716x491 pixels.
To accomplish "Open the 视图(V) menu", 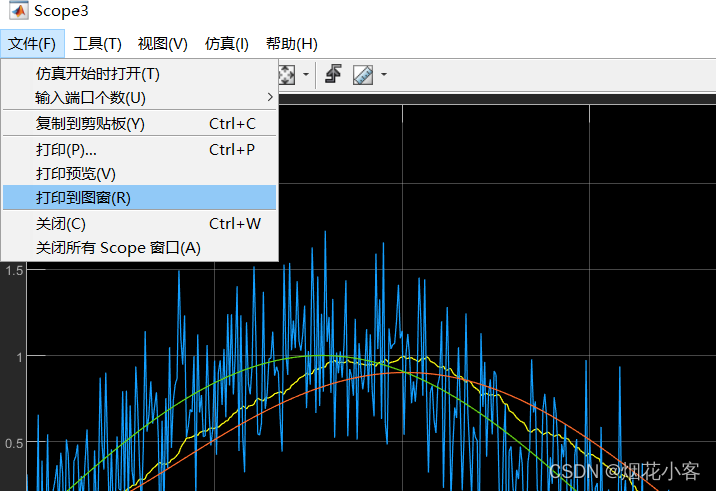I will coord(163,44).
